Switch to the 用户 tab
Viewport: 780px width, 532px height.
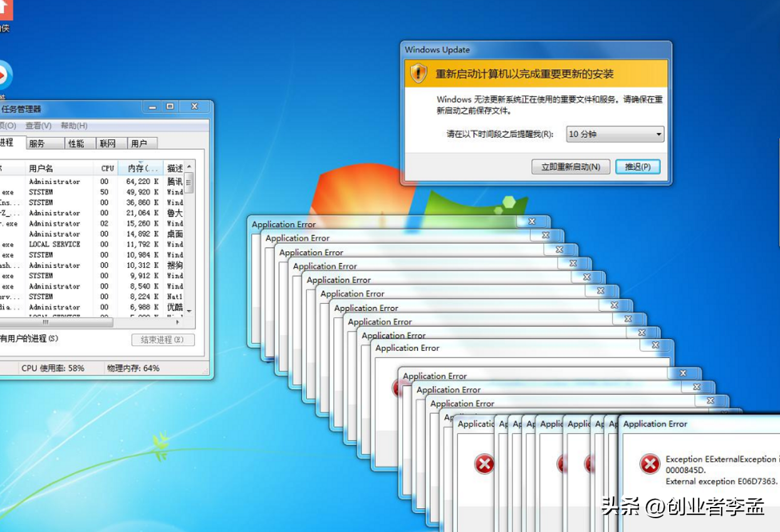[142, 143]
